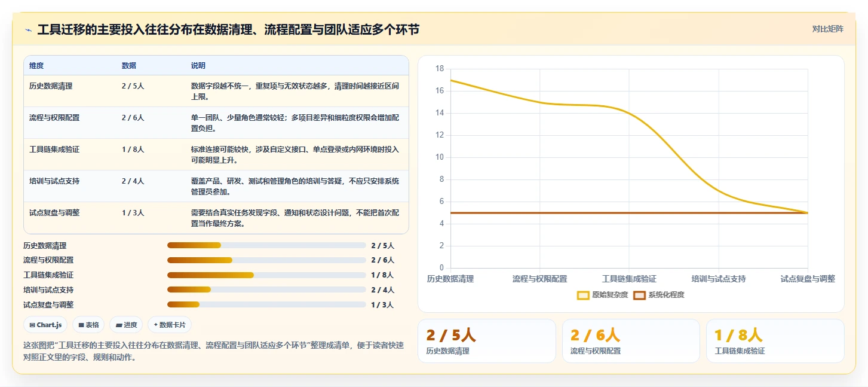Screen dimensions: 868x387
Task: Click the 数据卡片 tag chip
Action: pos(170,325)
